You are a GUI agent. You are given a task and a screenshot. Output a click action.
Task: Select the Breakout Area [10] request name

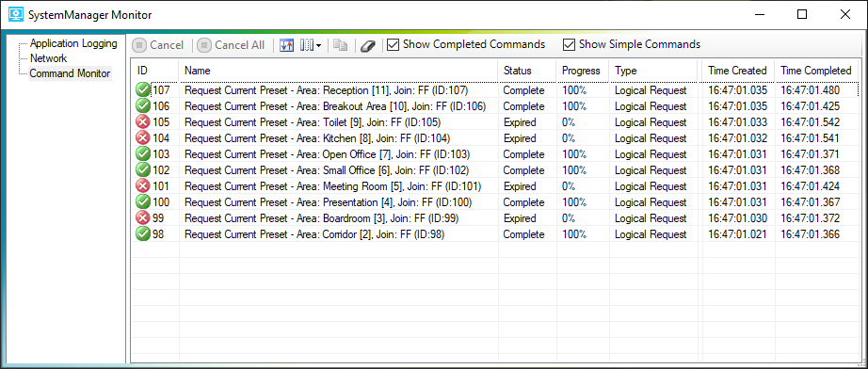coord(335,106)
